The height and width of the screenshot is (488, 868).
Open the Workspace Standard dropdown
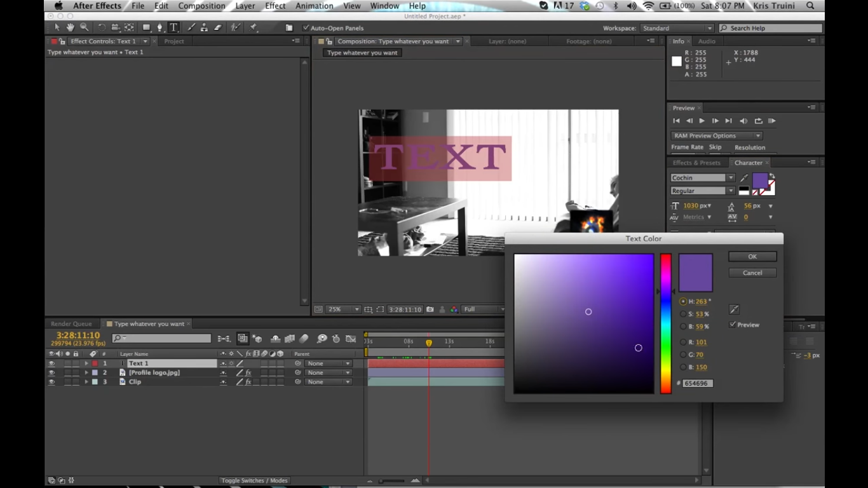point(677,28)
